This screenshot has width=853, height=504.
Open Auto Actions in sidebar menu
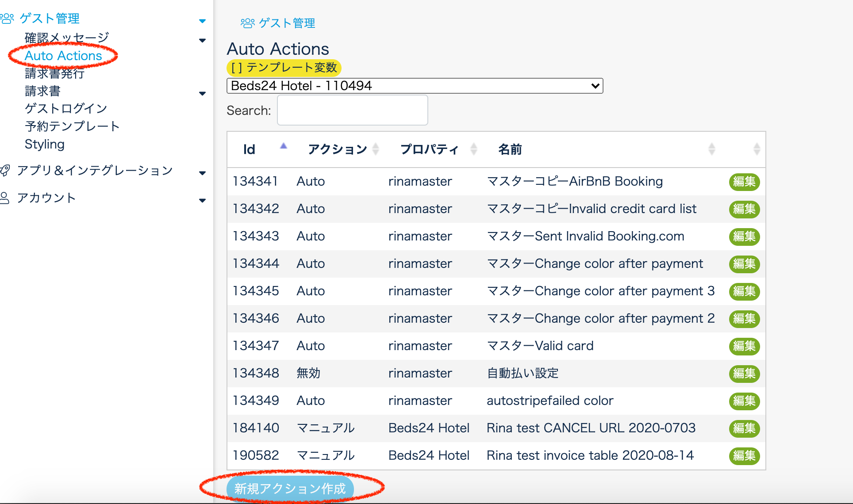point(63,56)
